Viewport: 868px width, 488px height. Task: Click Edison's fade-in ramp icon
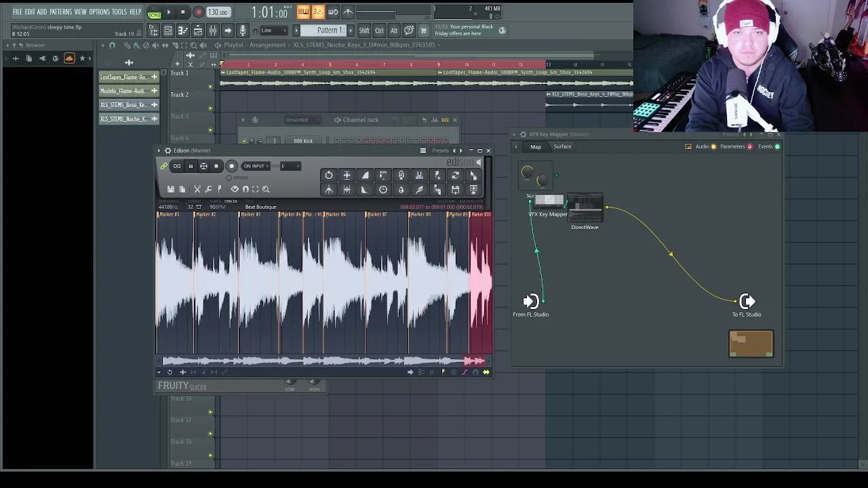(x=365, y=175)
